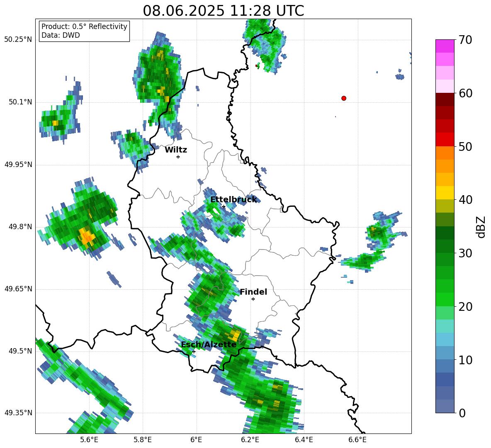The height and width of the screenshot is (448, 491).
Task: Click the 49.65°N latitude label
Action: (x=18, y=289)
